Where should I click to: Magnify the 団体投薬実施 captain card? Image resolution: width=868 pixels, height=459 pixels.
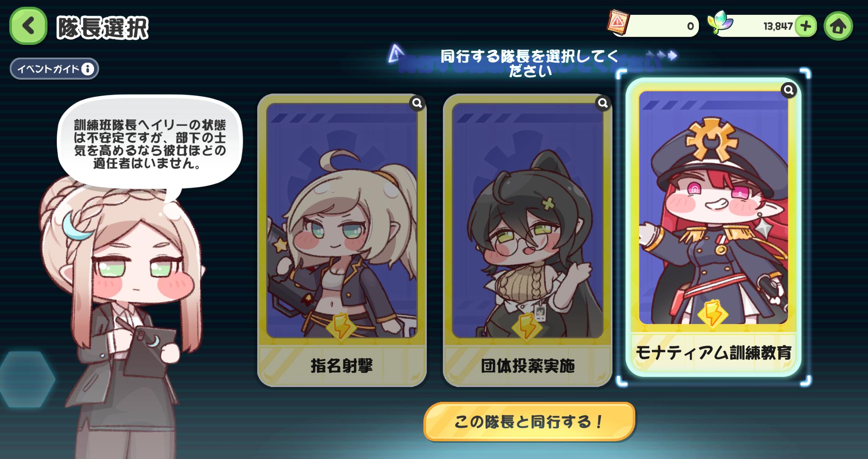click(603, 103)
